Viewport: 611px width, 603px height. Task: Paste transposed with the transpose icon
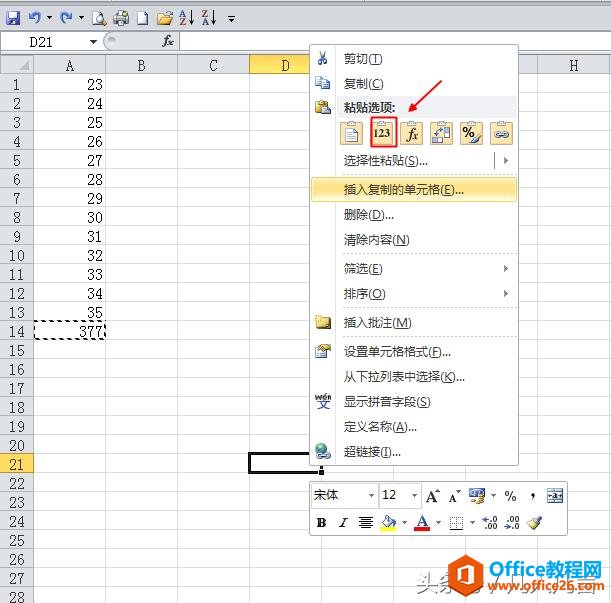(x=441, y=133)
